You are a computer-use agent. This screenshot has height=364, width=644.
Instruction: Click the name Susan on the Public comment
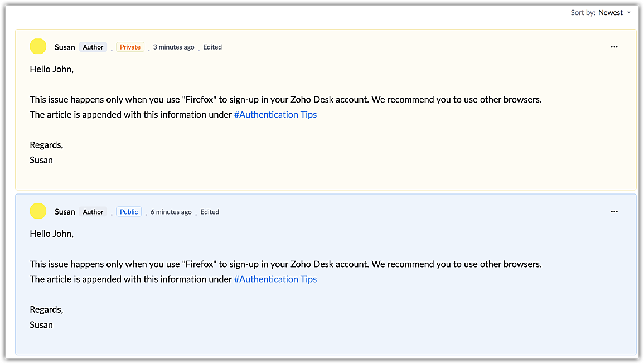[65, 212]
